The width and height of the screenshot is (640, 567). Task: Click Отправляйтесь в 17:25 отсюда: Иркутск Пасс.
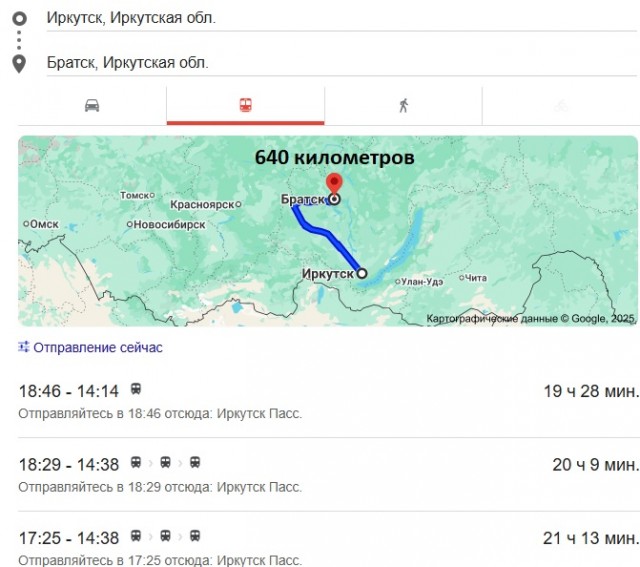160,560
